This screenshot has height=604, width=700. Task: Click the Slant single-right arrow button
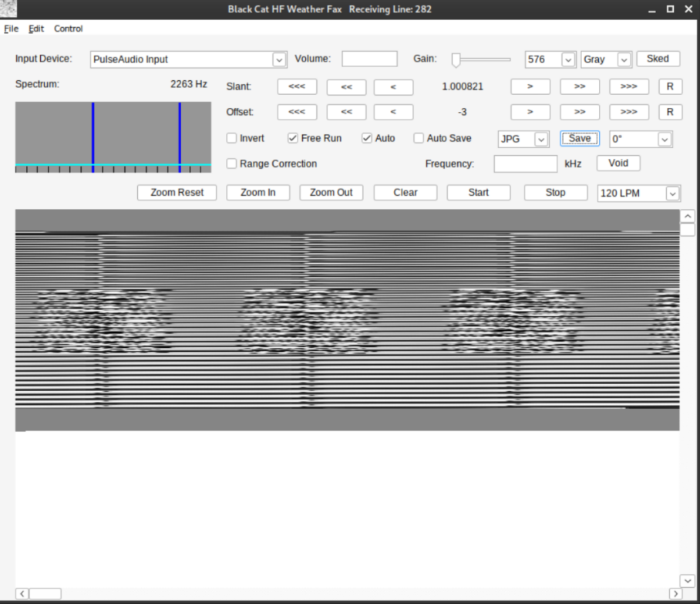pos(530,87)
